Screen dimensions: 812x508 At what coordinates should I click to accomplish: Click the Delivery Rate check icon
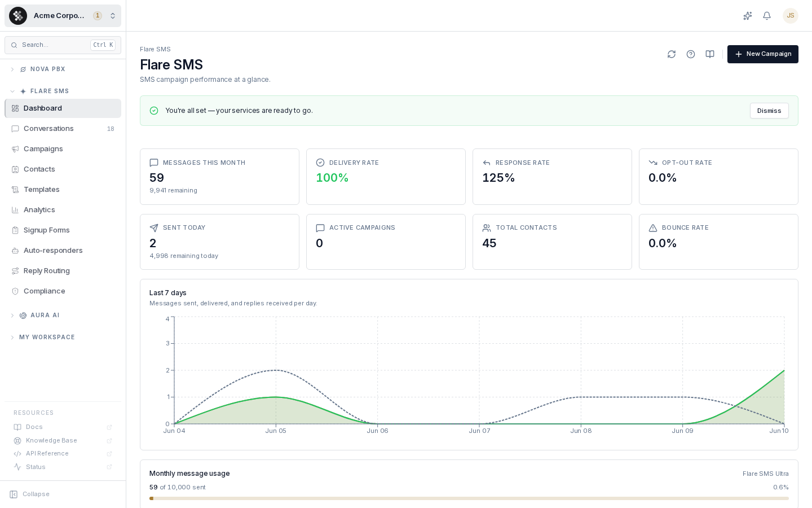coord(320,163)
